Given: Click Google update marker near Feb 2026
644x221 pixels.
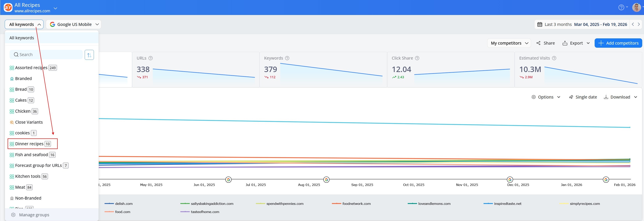Looking at the screenshot, I should 606,180.
